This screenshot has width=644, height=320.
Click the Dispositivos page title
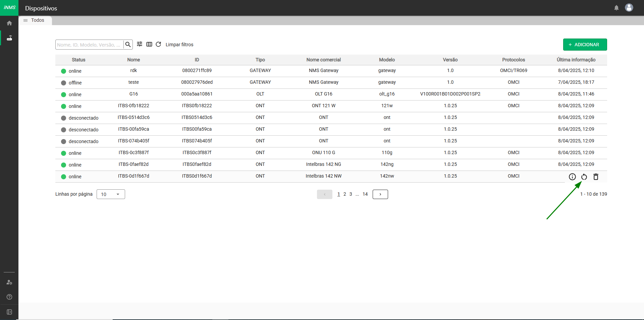pyautogui.click(x=41, y=8)
